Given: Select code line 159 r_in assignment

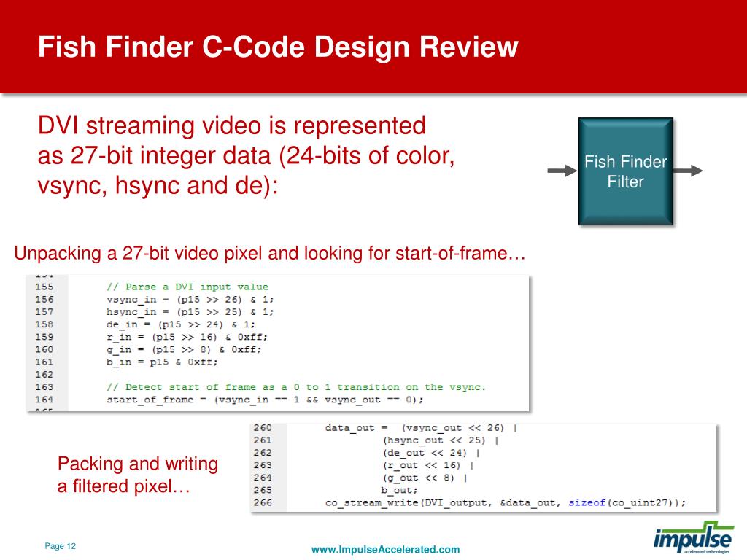Looking at the screenshot, I should [x=187, y=337].
